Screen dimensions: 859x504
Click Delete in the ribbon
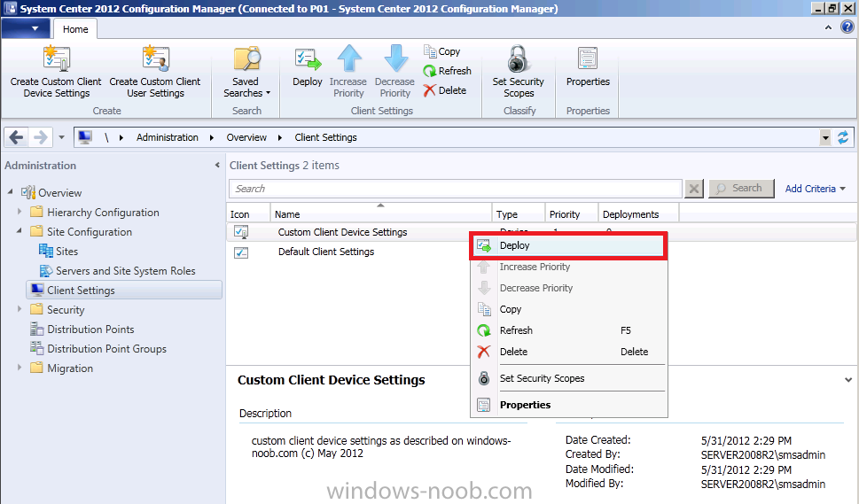tap(445, 90)
